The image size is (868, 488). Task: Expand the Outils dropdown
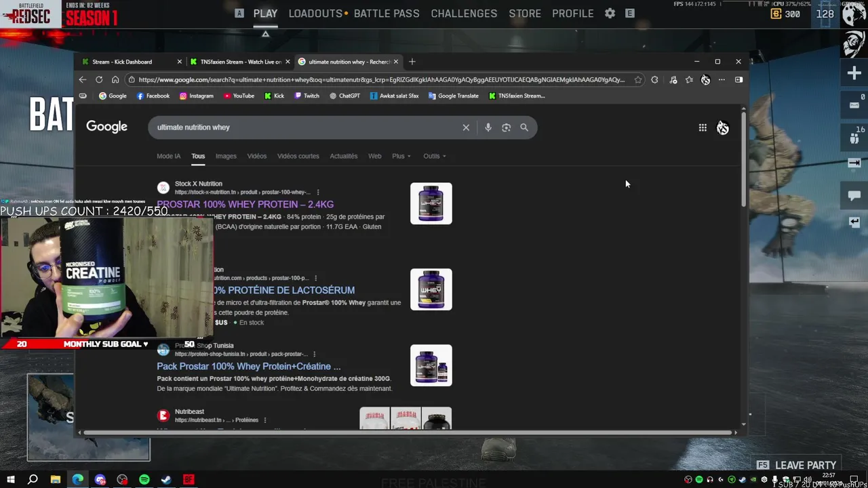[x=435, y=156]
